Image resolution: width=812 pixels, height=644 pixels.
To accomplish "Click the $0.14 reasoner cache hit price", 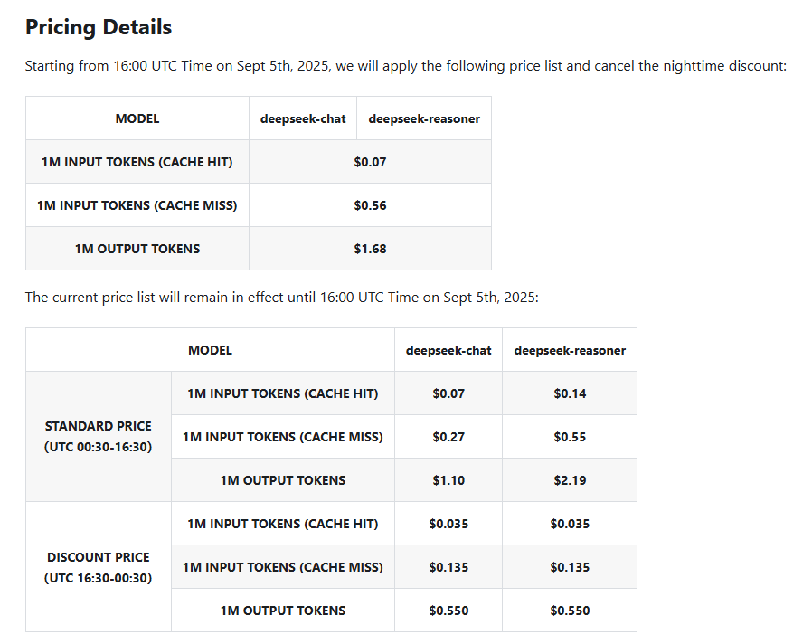I will click(x=570, y=393).
